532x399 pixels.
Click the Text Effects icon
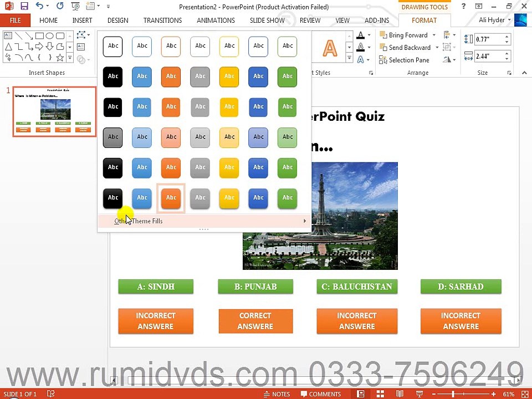[361, 60]
